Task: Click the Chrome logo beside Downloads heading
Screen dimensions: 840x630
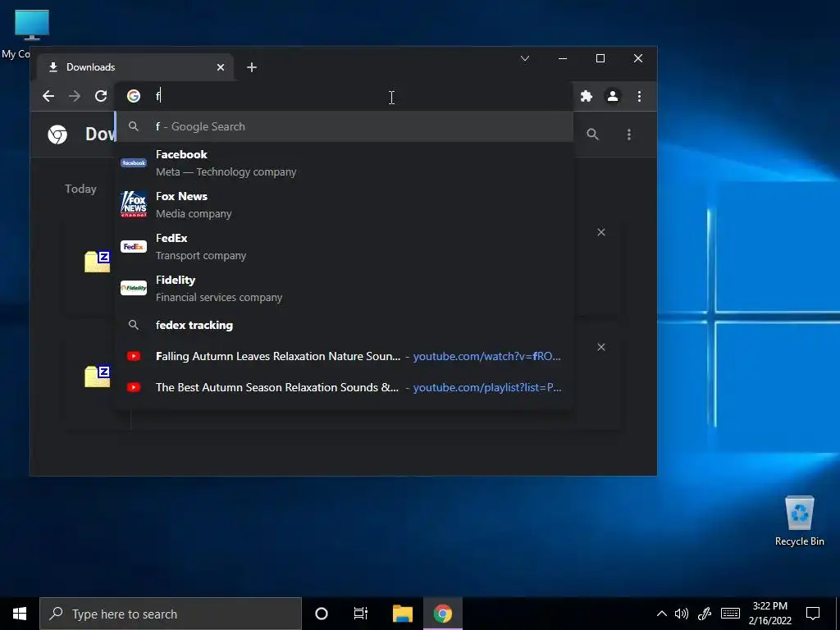Action: (x=58, y=135)
